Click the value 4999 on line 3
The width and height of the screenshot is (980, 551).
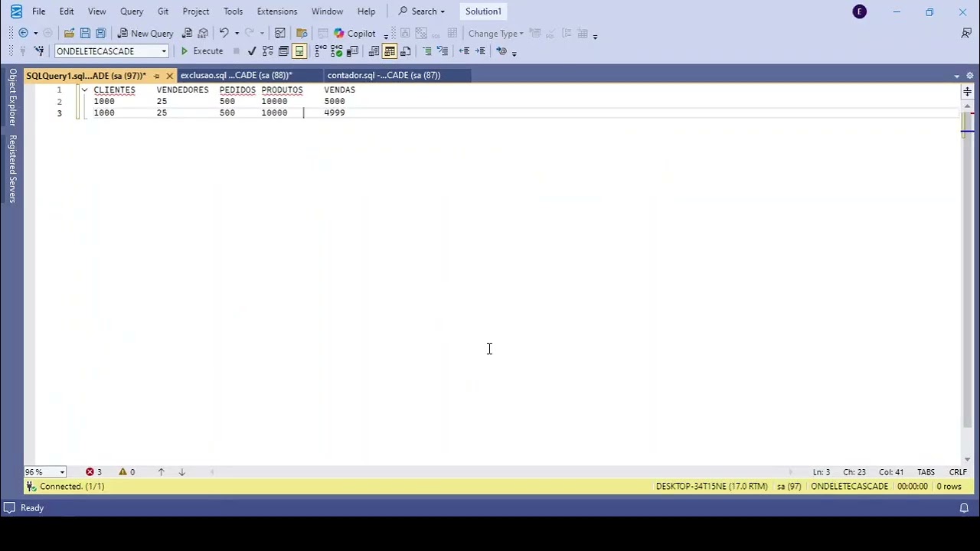point(334,112)
